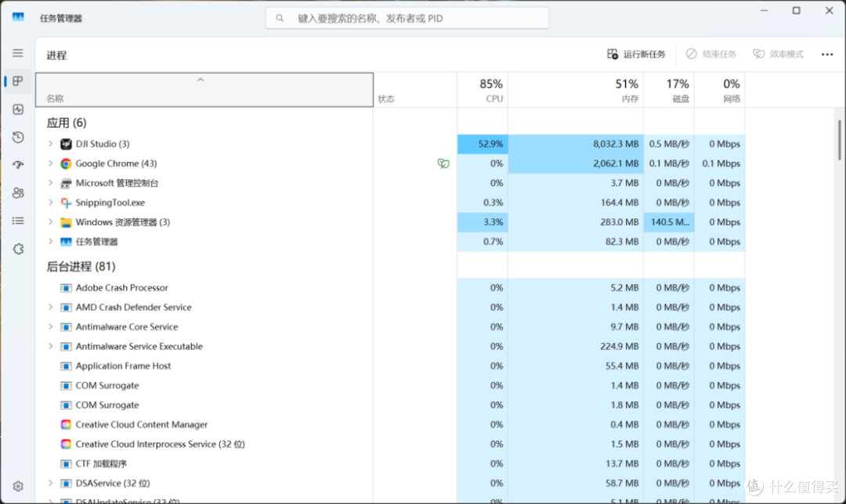Expand Antimalware Core Service

click(50, 326)
